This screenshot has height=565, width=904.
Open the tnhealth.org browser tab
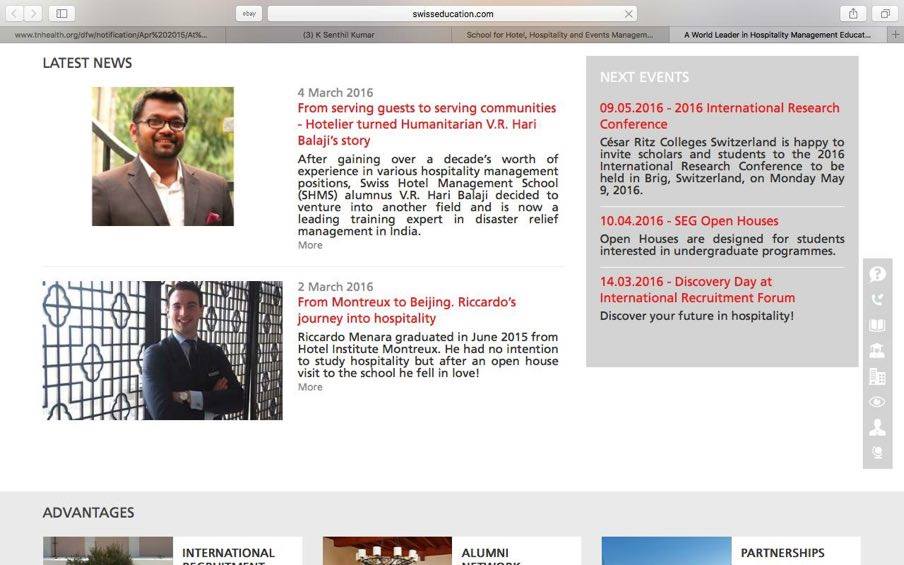pos(111,35)
